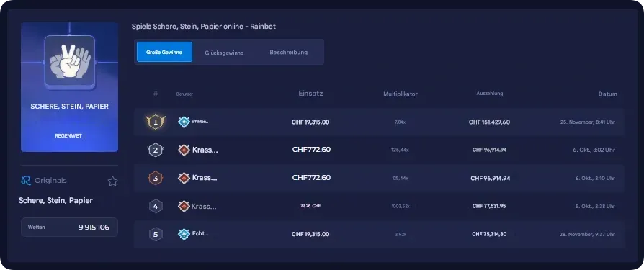This screenshot has height=270, width=644.
Task: Open Krass... user in rank 2 row
Action: [205, 150]
